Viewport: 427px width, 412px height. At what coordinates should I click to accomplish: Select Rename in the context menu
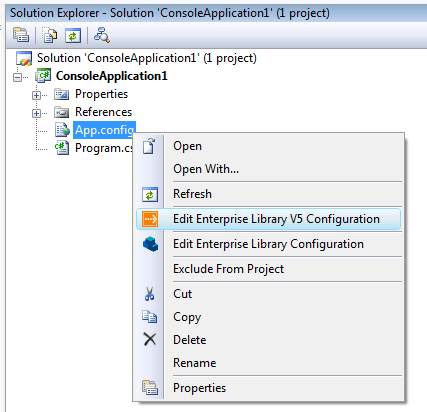tap(195, 363)
